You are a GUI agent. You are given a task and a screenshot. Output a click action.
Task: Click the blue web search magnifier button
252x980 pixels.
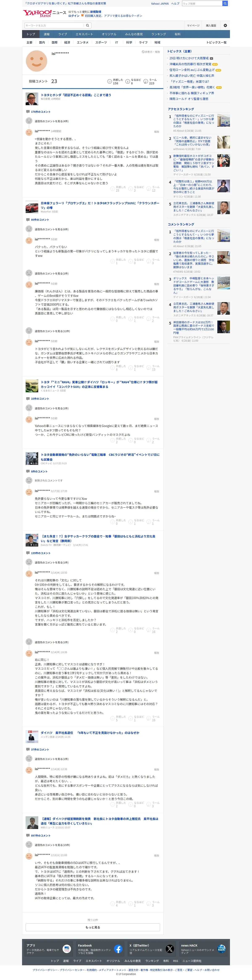pyautogui.click(x=225, y=3)
